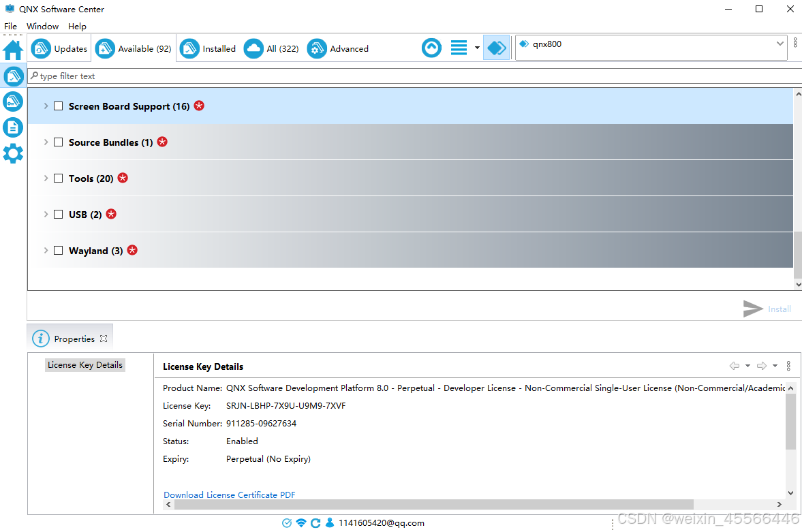Click red star badge beside Tools
Viewport: 802px width, 532px height.
pyautogui.click(x=123, y=178)
